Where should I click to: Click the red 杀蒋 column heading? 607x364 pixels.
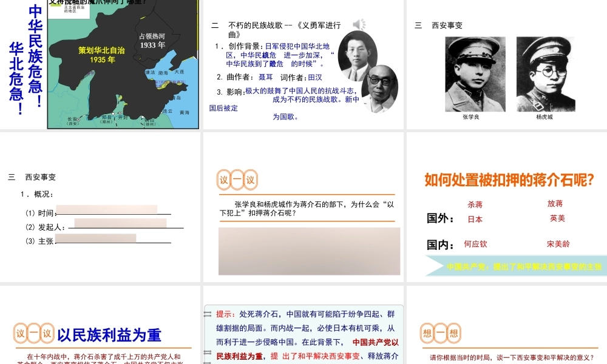point(475,204)
